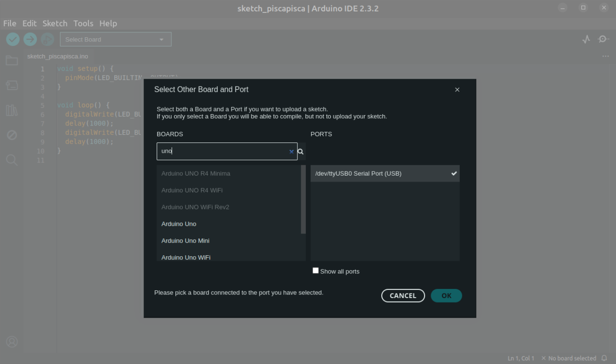Choose the Arduino Uno WiFi board

pyautogui.click(x=229, y=257)
